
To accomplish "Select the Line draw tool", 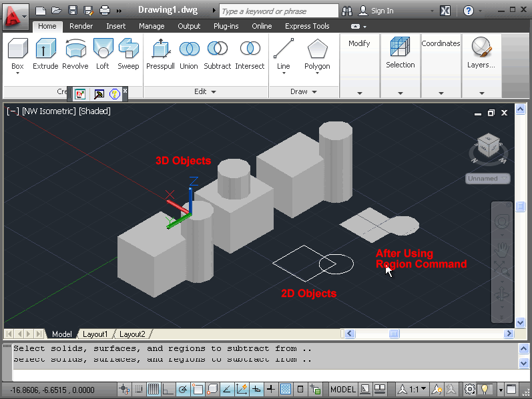I will 283,54.
